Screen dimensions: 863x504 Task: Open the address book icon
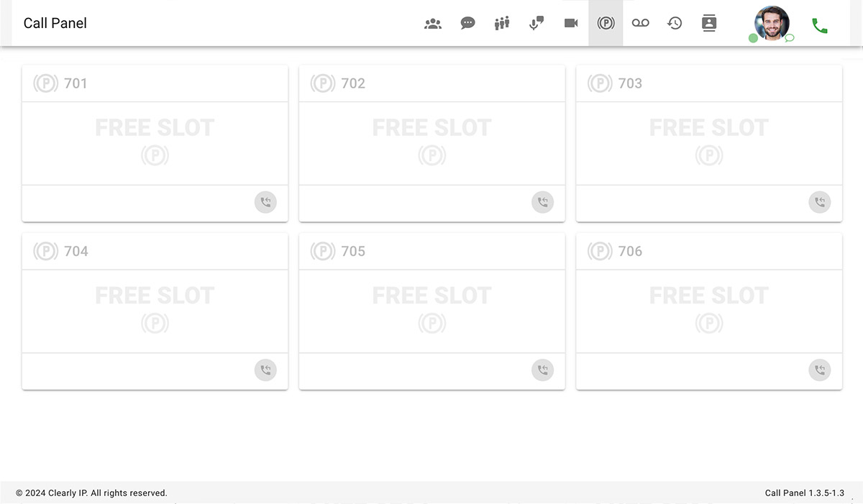709,24
